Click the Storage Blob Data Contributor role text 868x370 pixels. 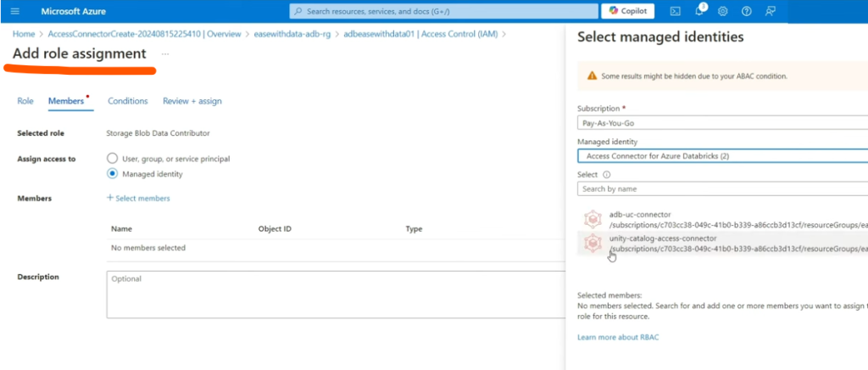[x=158, y=133]
